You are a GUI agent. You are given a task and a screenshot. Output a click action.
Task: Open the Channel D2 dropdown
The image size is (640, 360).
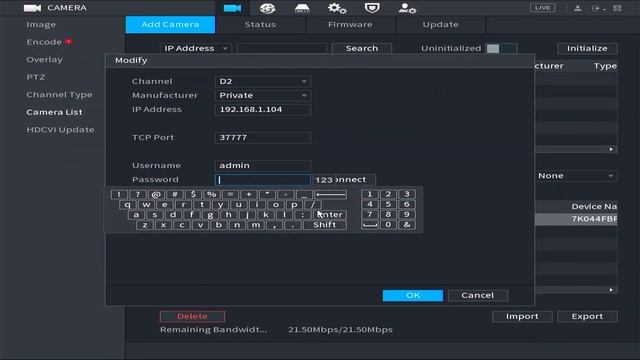pos(262,81)
